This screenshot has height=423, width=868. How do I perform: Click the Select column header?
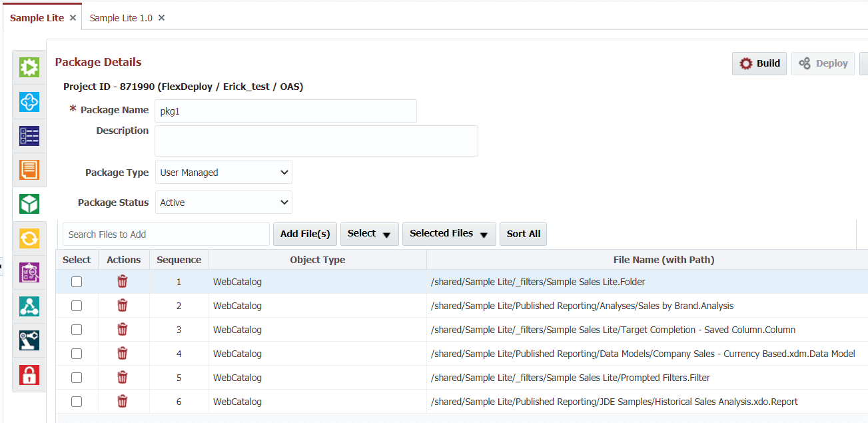(x=77, y=260)
